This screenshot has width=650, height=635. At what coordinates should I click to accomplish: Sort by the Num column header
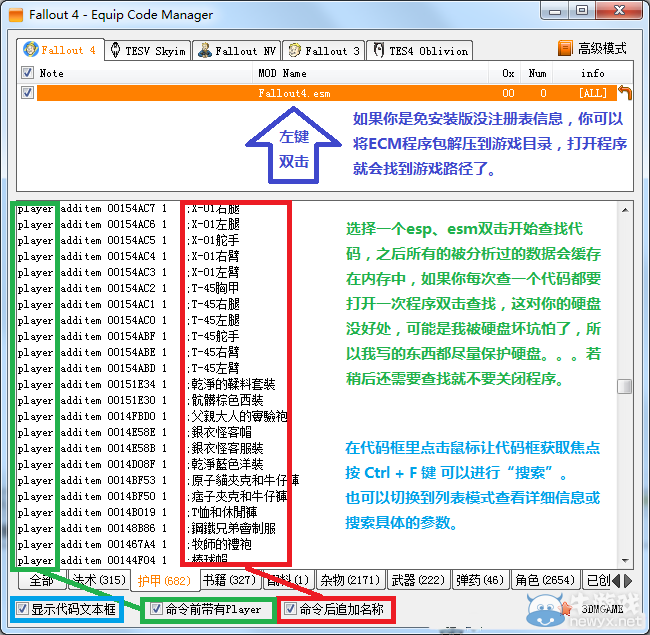537,73
